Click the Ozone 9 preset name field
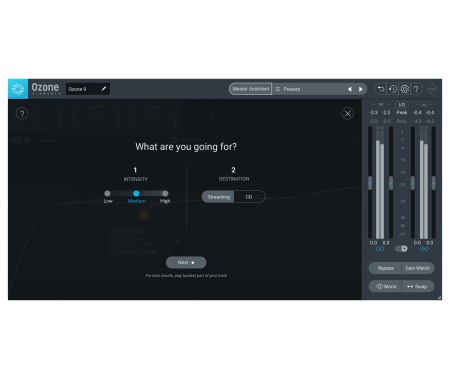This screenshot has width=450, height=380. (88, 89)
